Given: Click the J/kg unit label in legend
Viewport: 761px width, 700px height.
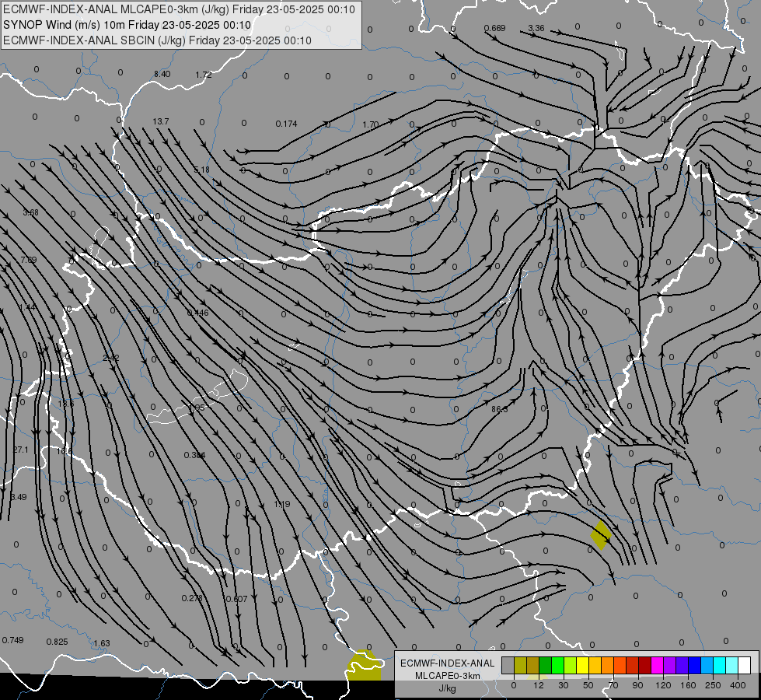Looking at the screenshot, I should (x=448, y=688).
